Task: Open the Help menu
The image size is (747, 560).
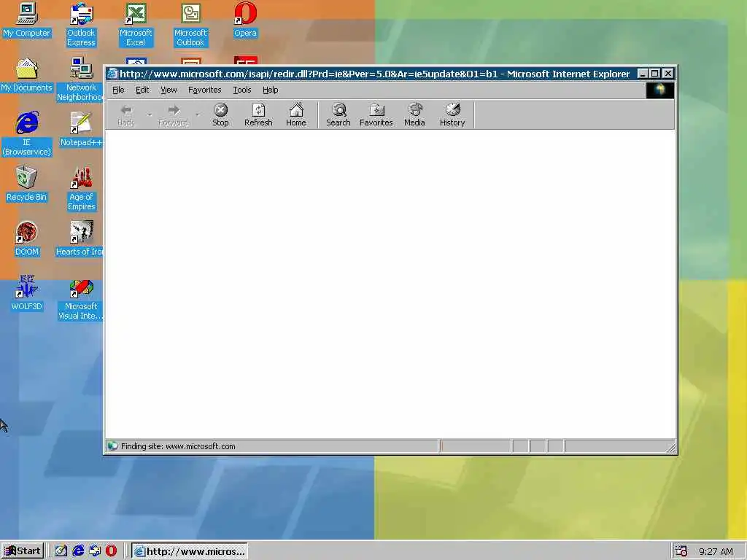Action: (270, 90)
